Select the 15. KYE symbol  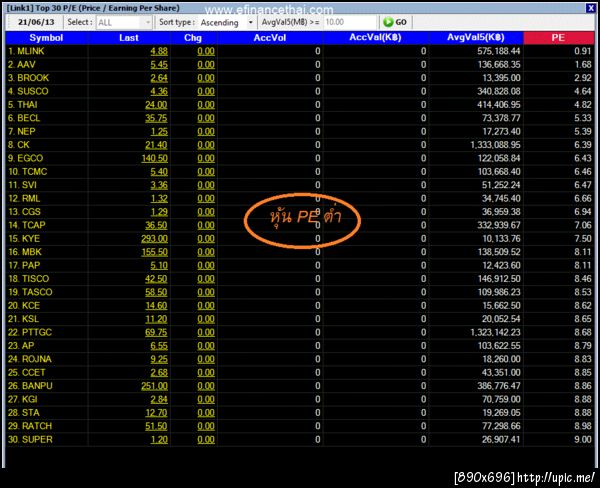pyautogui.click(x=24, y=239)
